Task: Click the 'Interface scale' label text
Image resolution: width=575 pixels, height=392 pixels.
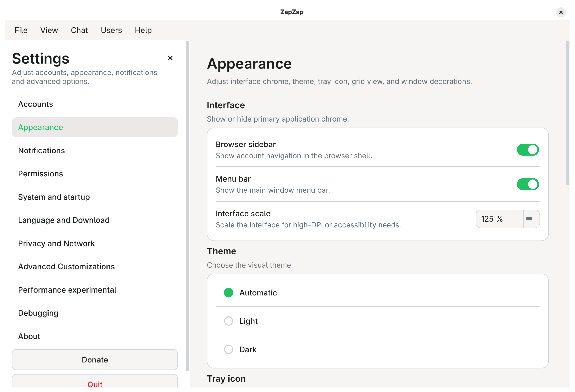Action: pyautogui.click(x=243, y=214)
